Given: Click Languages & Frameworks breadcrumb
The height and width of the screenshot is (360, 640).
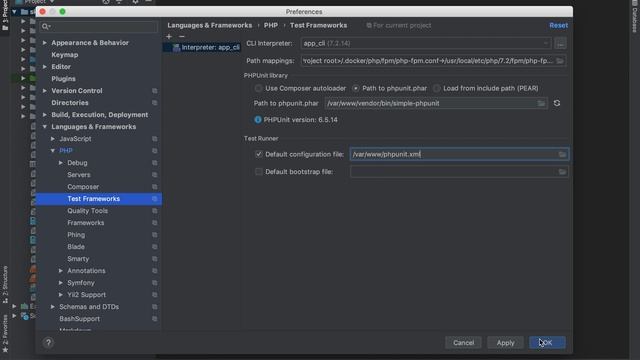Looking at the screenshot, I should [209, 25].
